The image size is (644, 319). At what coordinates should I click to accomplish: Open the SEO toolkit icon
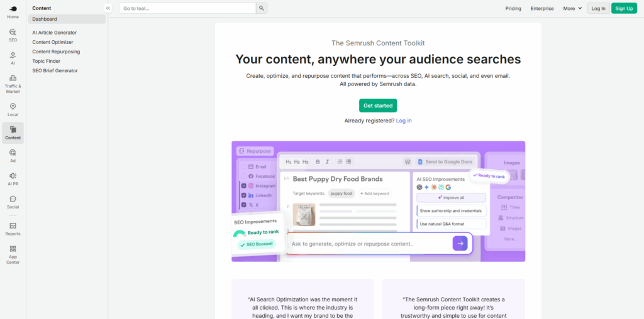tap(13, 35)
